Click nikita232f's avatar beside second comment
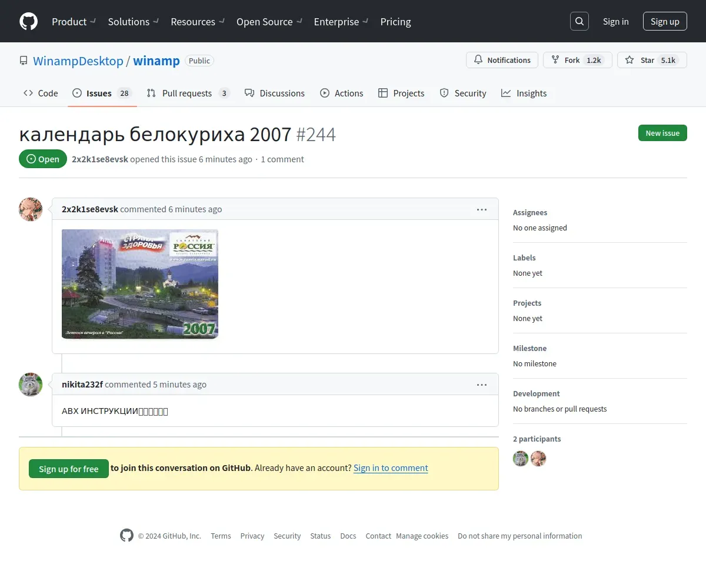Screen dimensions: 706x588 click(31, 385)
